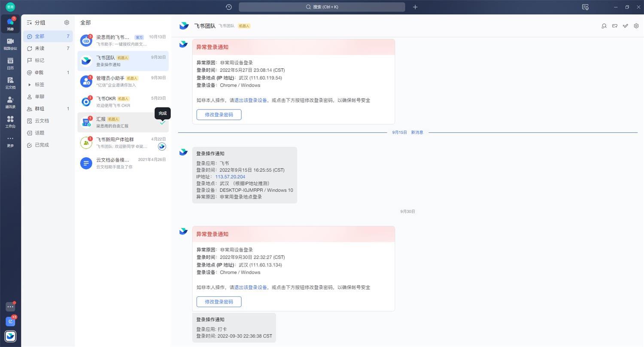Screen dimensions: 644x347
Task: Click the 登录操作通知 message for 打卡
Action: tap(234, 328)
